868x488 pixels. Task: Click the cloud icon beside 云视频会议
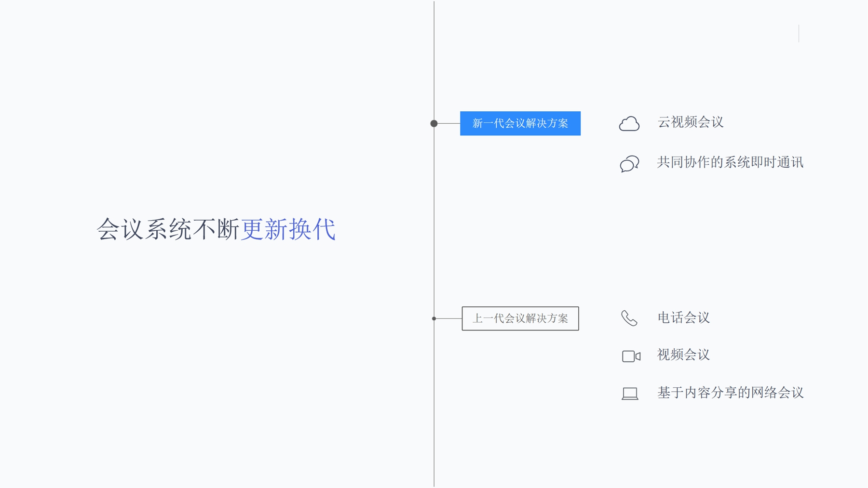(629, 124)
